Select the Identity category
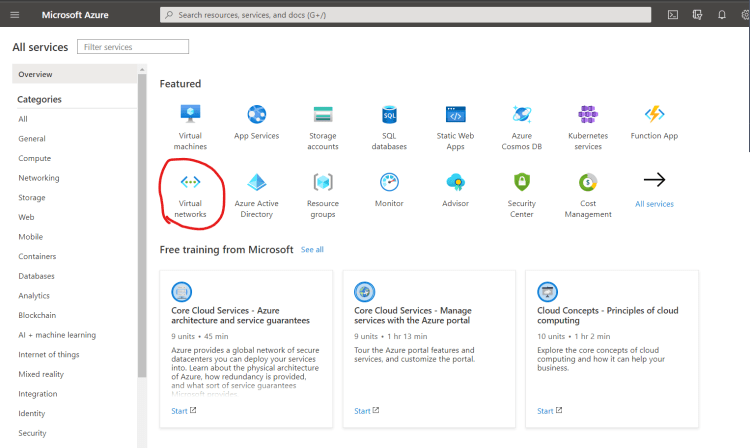The height and width of the screenshot is (448, 750). point(32,413)
